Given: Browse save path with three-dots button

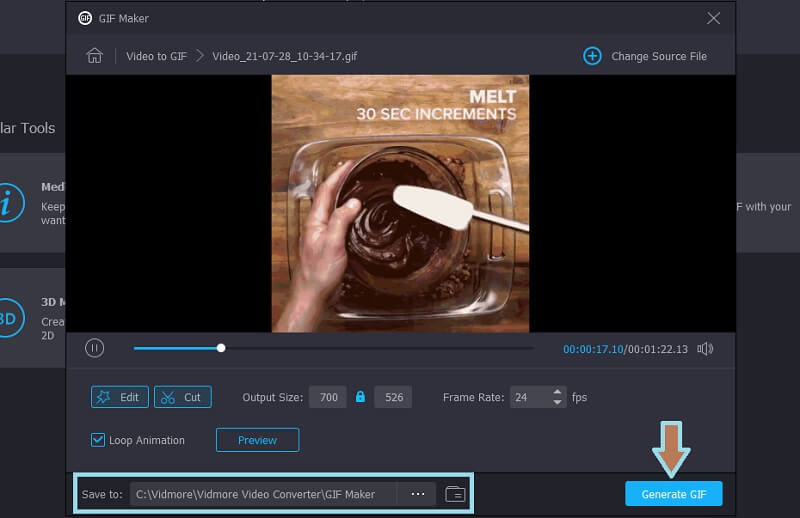Looking at the screenshot, I should 417,494.
